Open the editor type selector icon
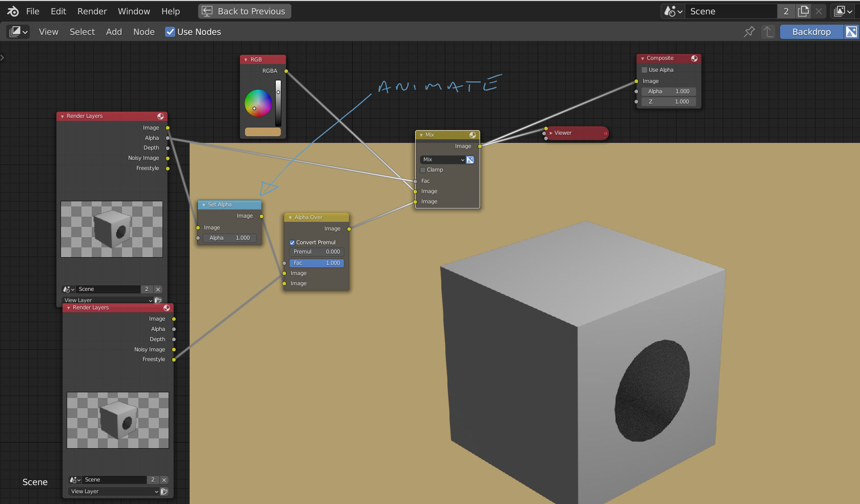Screen dimensions: 860x504 18,32
